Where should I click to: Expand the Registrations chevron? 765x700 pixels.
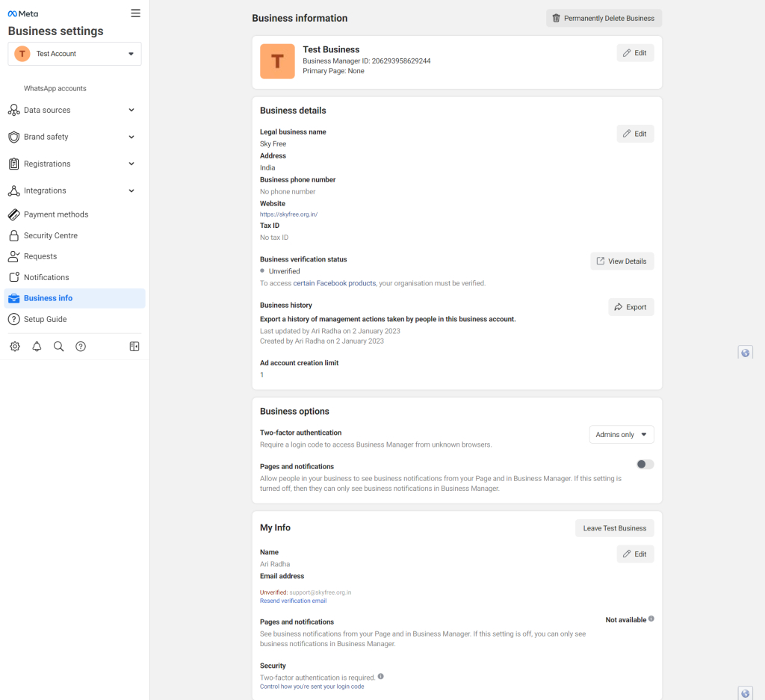(131, 164)
